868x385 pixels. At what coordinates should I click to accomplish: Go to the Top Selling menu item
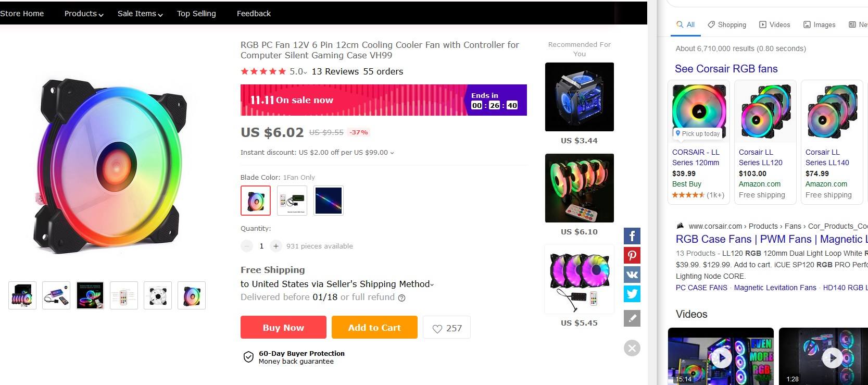(x=196, y=14)
